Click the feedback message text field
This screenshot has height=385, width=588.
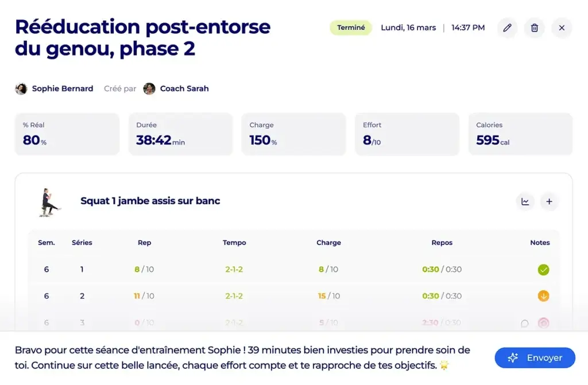[x=243, y=357]
